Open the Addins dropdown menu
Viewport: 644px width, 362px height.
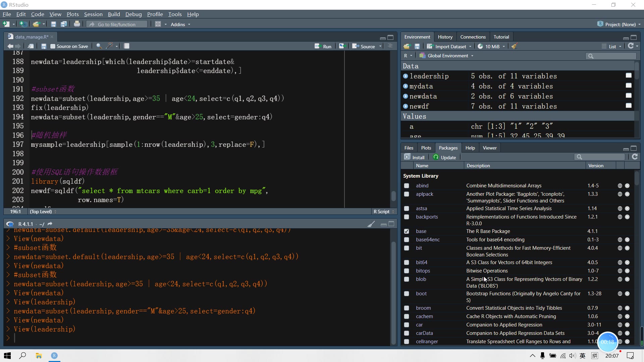(x=180, y=24)
